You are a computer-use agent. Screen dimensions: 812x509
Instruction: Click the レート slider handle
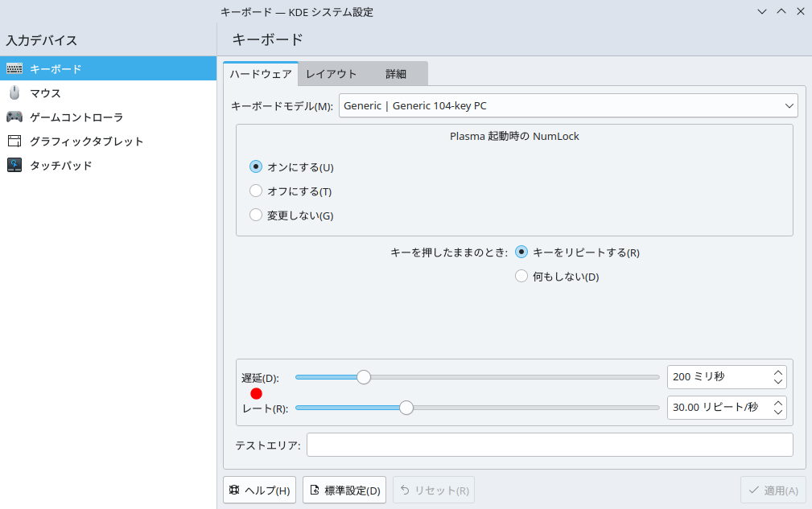406,408
